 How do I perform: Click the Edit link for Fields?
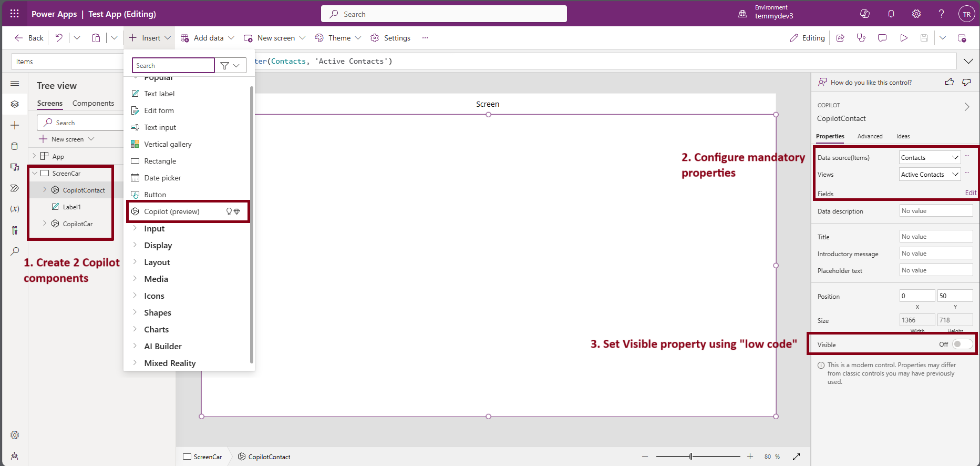pyautogui.click(x=971, y=193)
